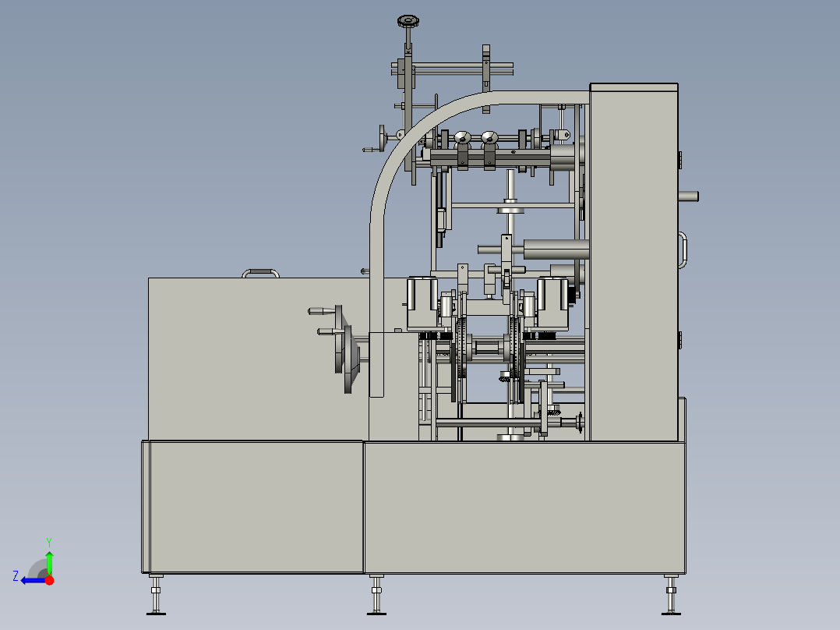Image resolution: width=840 pixels, height=630 pixels.
Task: Select the upper left enclosure box face
Action: [x=258, y=359]
